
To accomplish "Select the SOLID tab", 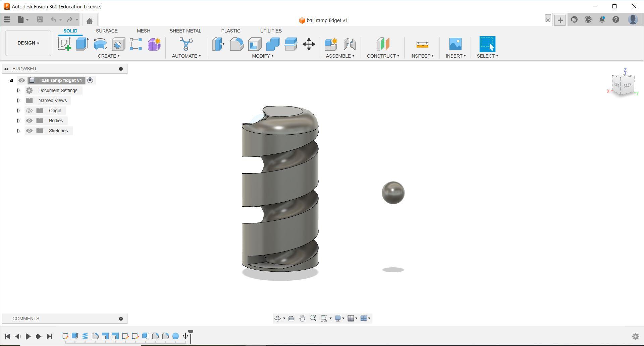I will coord(70,31).
